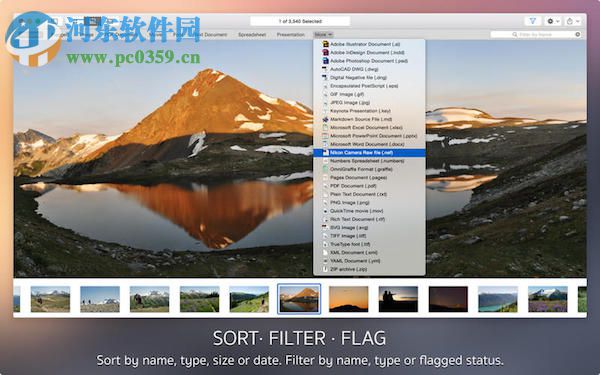Viewport: 600px width, 375px height.
Task: Choose JPEG Image (.jpg)
Action: [369, 103]
